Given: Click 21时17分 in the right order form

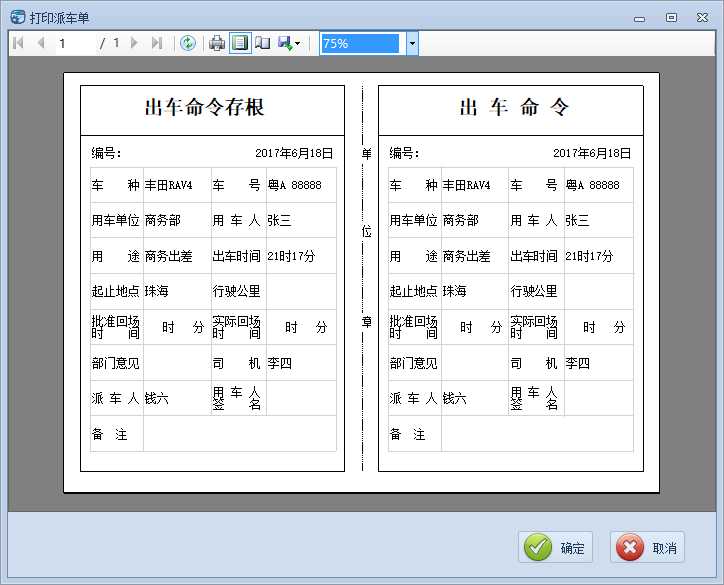Looking at the screenshot, I should point(589,256).
